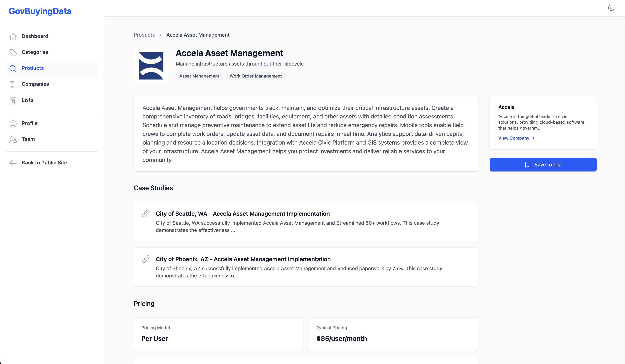Open the Companies menu item
The height and width of the screenshot is (364, 625).
pos(35,84)
